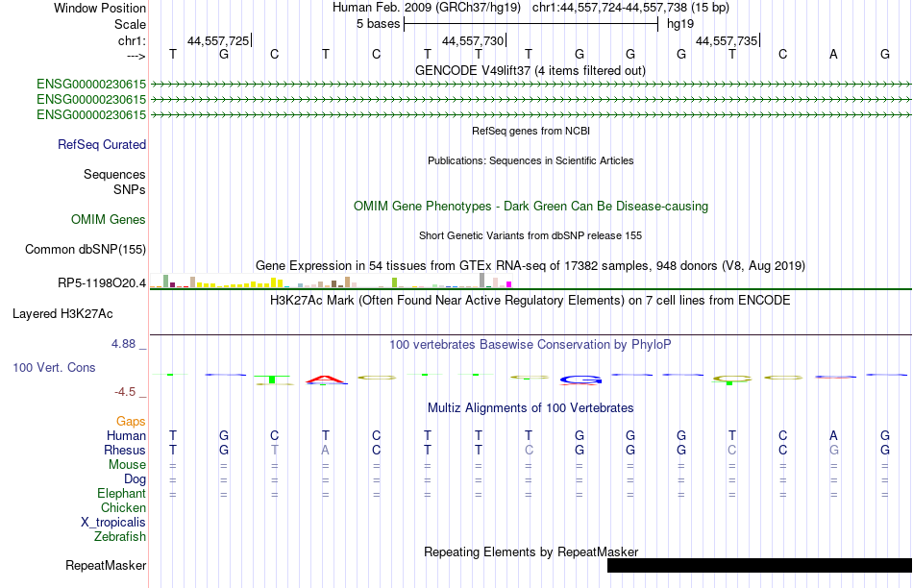Click the hg19 label beside the scale bar
Screen dimensions: 913x588
[x=680, y=24]
